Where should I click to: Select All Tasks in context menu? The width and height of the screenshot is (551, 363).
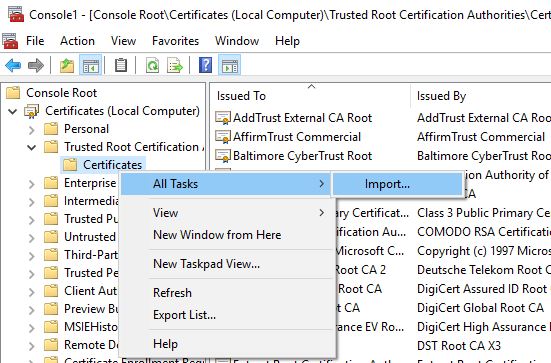[226, 184]
